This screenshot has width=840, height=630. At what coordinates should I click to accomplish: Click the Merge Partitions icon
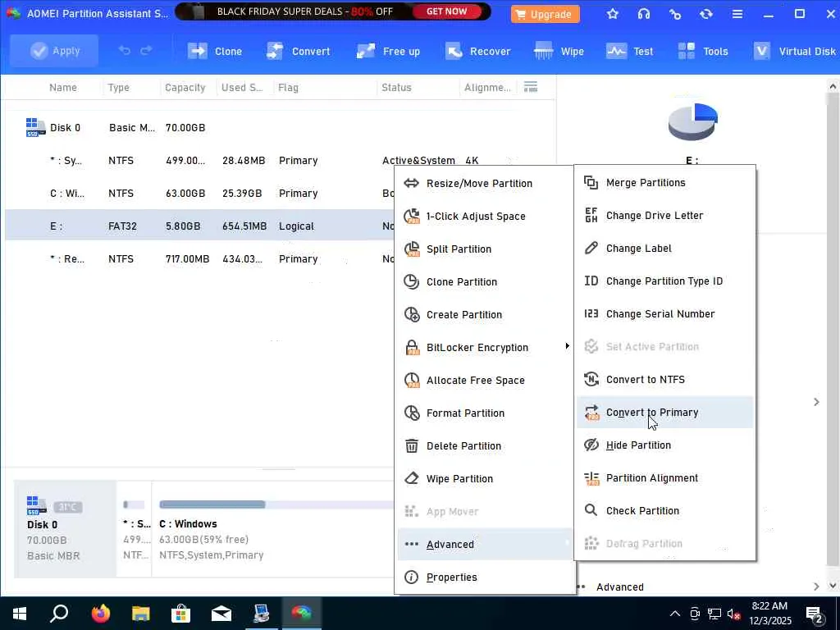point(591,183)
